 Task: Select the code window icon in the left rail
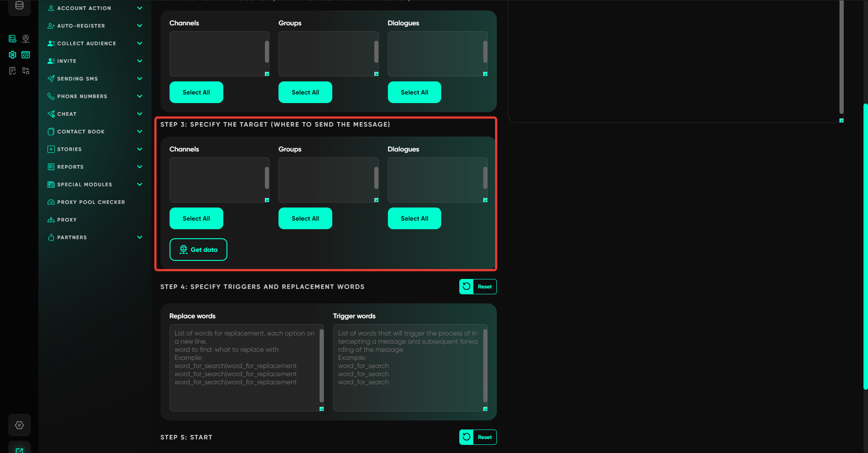click(x=26, y=55)
